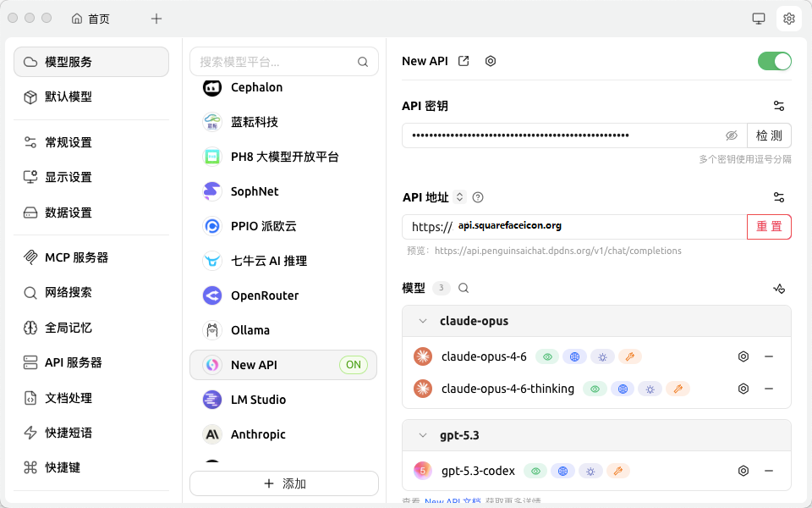
Task: Click the manage models icon right of 模型
Action: [779, 288]
